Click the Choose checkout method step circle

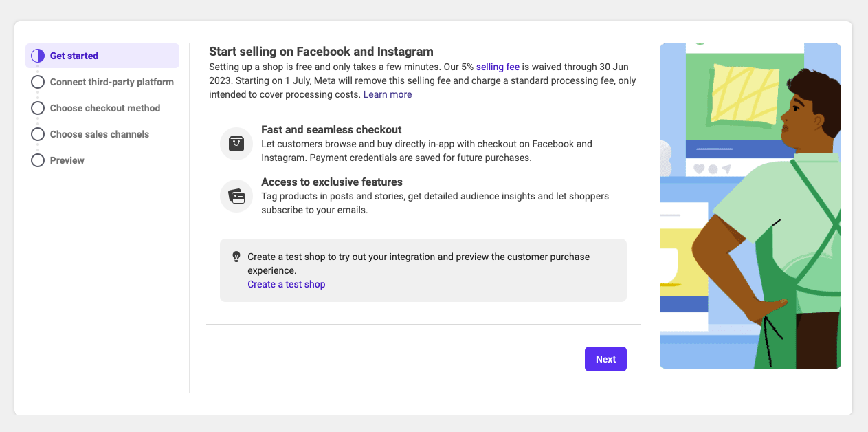click(38, 108)
